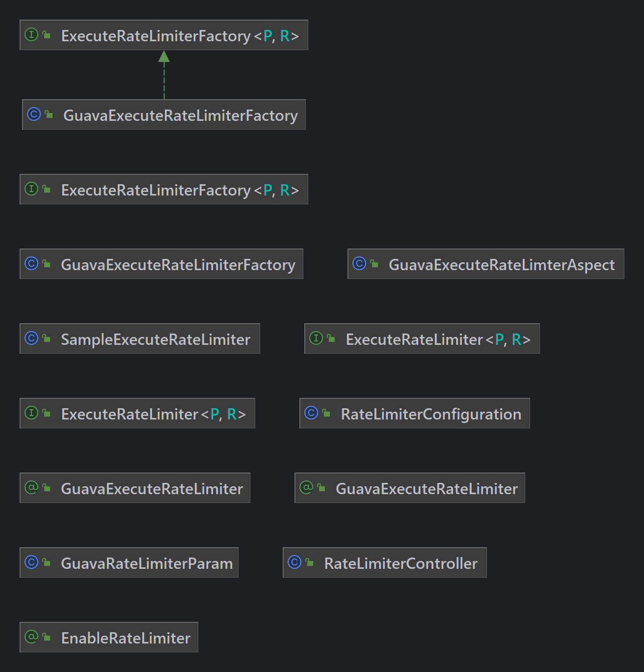Click the public visibility icon of RateLimiterConfiguration

tap(326, 413)
